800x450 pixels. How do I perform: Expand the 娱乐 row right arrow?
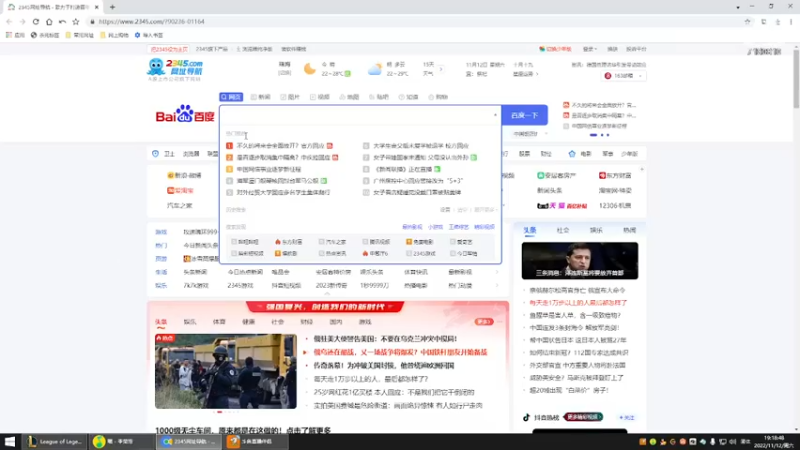(496, 286)
